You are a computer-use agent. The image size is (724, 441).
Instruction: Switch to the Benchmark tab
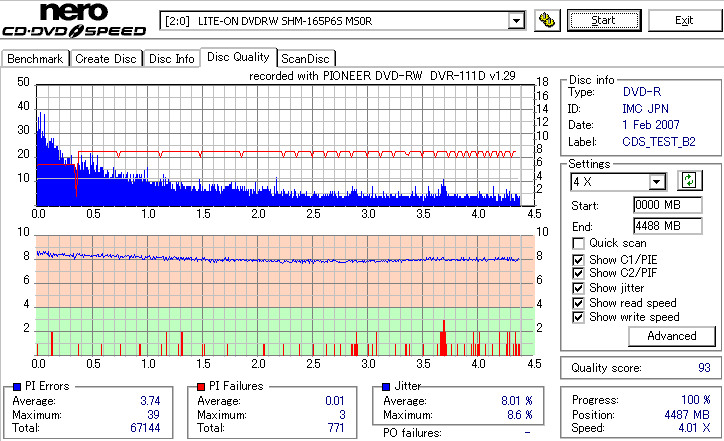click(35, 59)
